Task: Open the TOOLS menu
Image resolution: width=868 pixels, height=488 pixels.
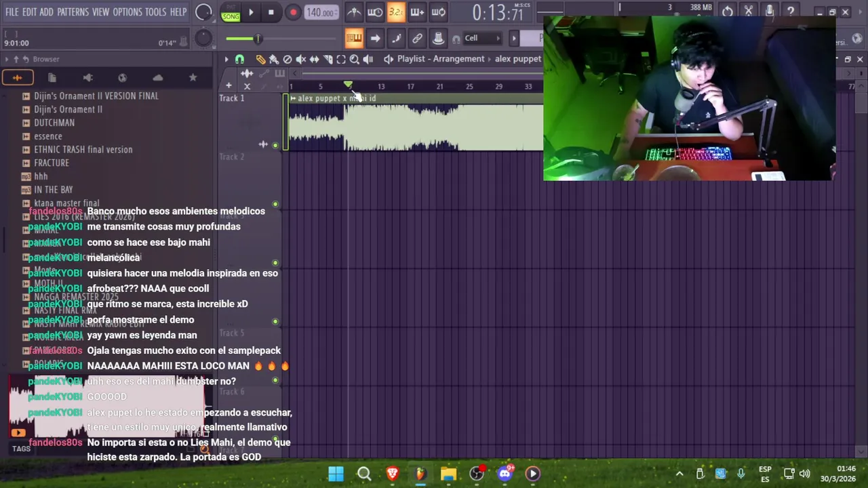Action: coord(155,12)
